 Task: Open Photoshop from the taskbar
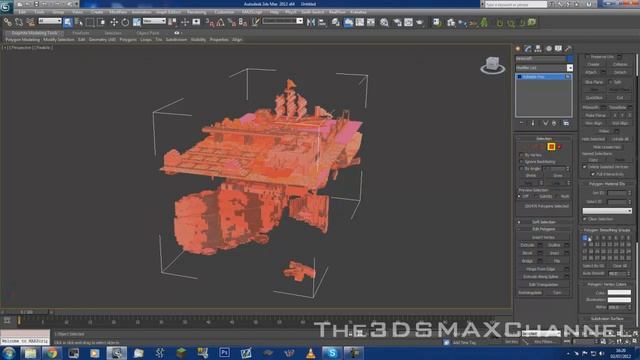tap(224, 353)
